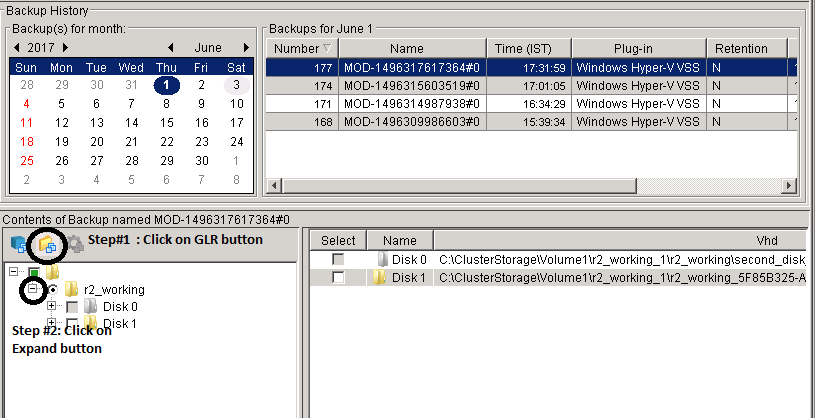Image resolution: width=815 pixels, height=418 pixels.
Task: Click the Name header in contents table
Action: [400, 241]
